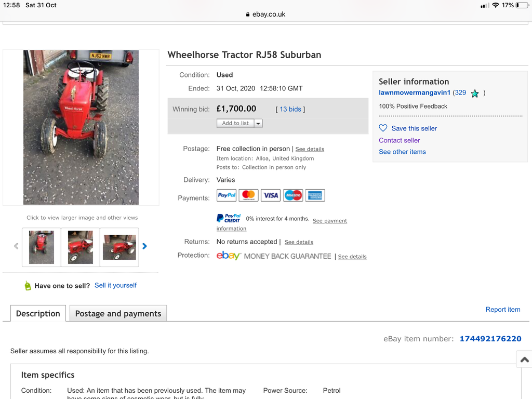Click the heart icon to save seller
532x399 pixels.
[x=383, y=128]
